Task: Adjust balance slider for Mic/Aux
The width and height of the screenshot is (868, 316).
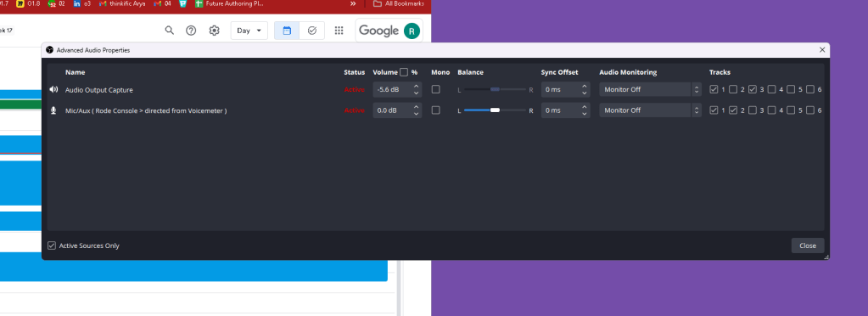Action: pyautogui.click(x=495, y=110)
